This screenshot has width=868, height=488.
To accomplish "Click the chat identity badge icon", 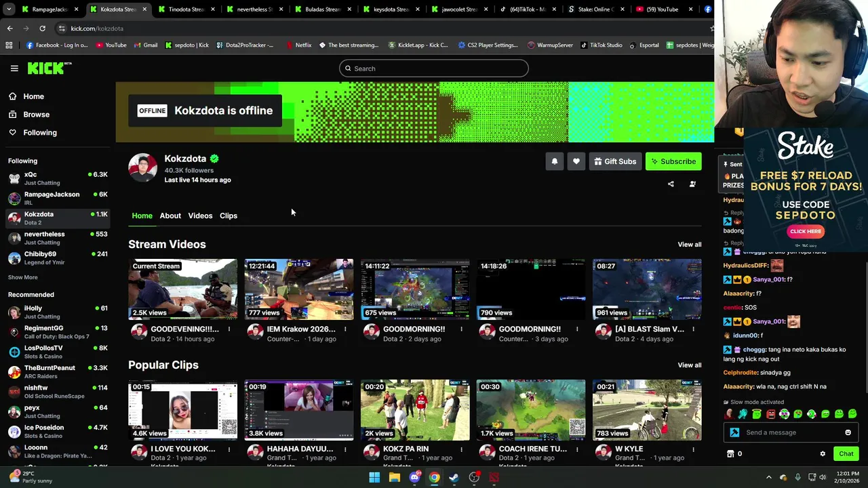I will (x=734, y=432).
